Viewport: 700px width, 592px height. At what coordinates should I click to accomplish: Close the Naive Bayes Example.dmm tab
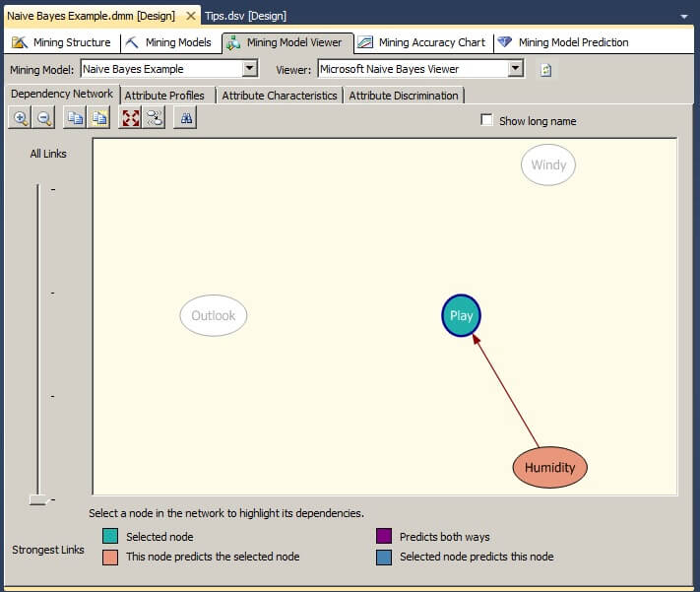(191, 16)
